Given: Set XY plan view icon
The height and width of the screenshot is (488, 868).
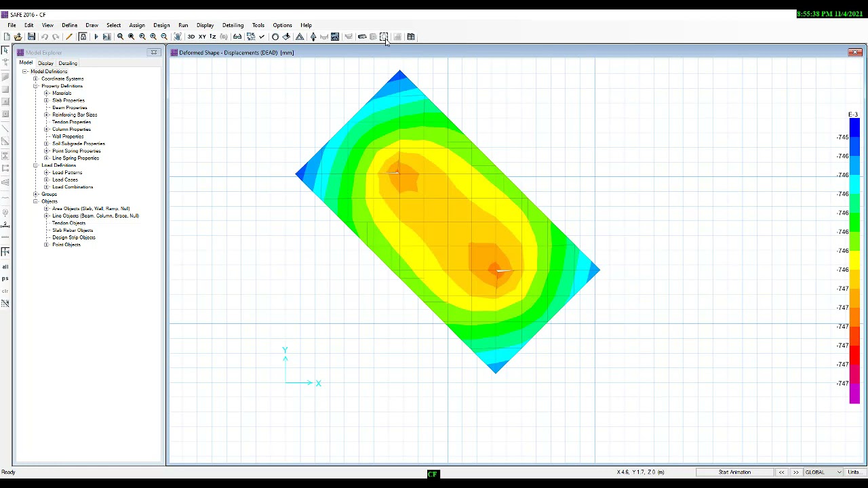Looking at the screenshot, I should 202,37.
